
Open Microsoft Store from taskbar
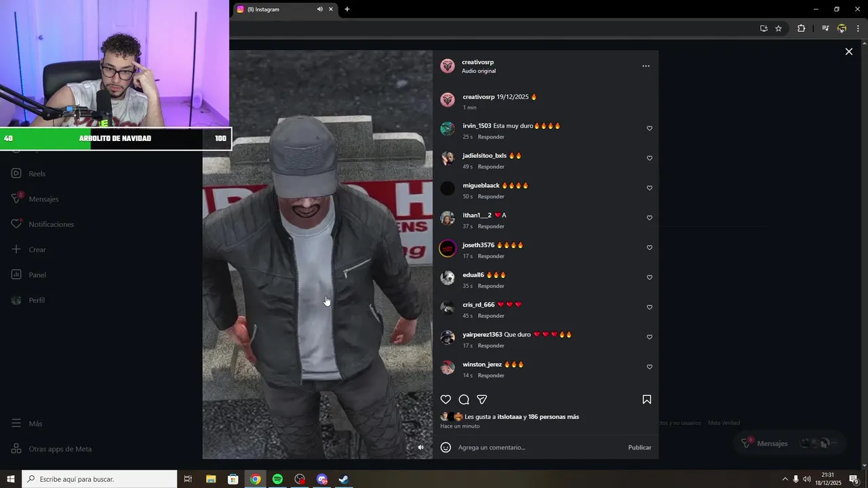[x=233, y=479]
